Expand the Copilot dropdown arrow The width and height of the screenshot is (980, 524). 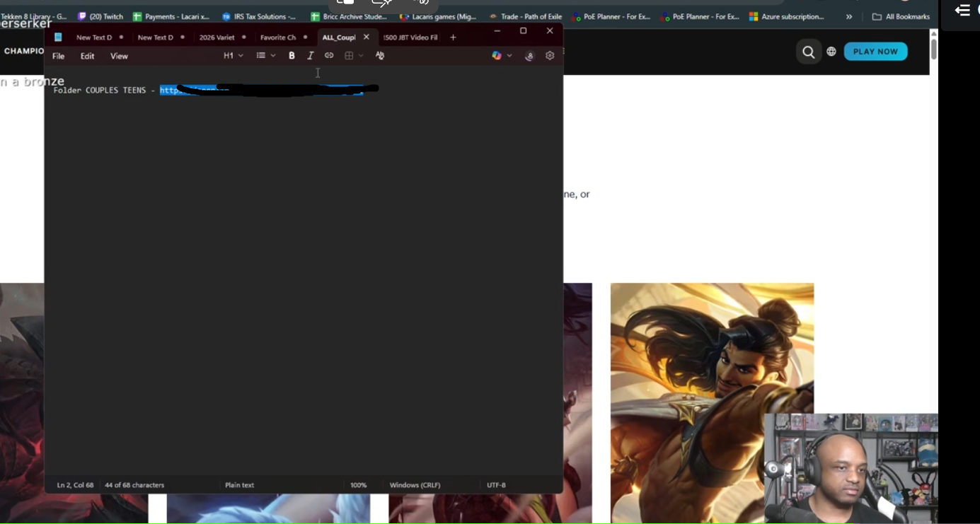point(509,56)
